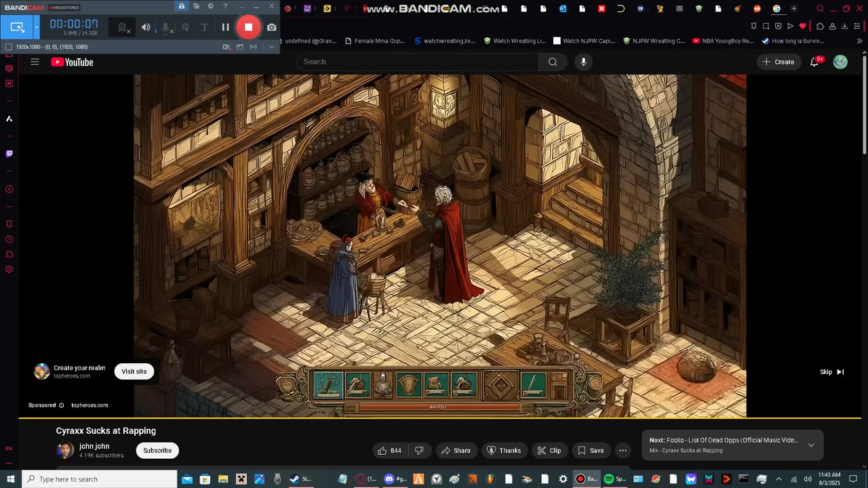
Task: Pause the Bandicam recording
Action: (x=225, y=27)
